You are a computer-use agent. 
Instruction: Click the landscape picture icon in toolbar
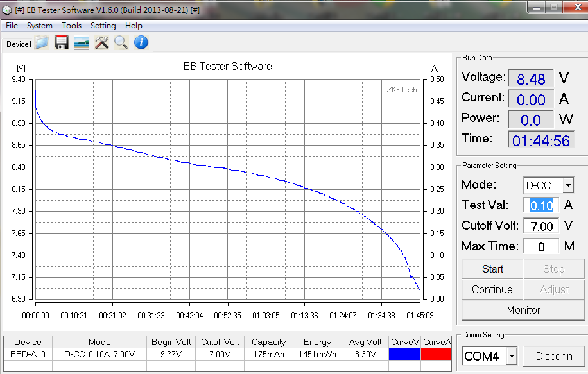pyautogui.click(x=82, y=43)
